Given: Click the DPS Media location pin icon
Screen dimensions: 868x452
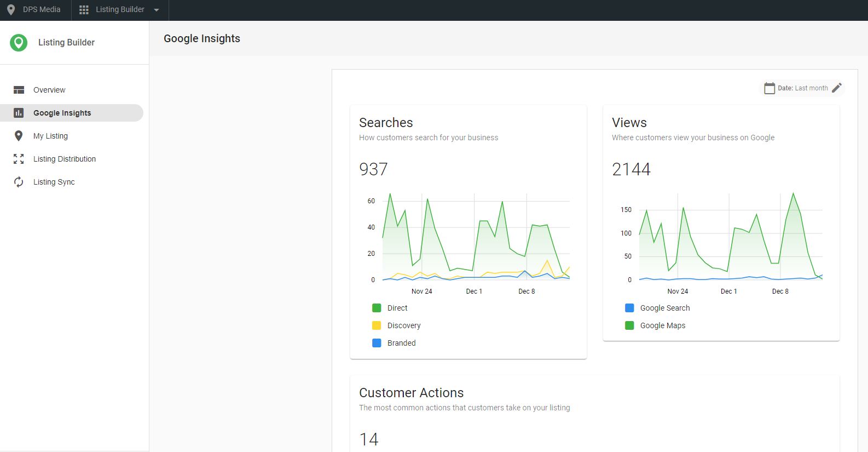Looking at the screenshot, I should [11, 10].
